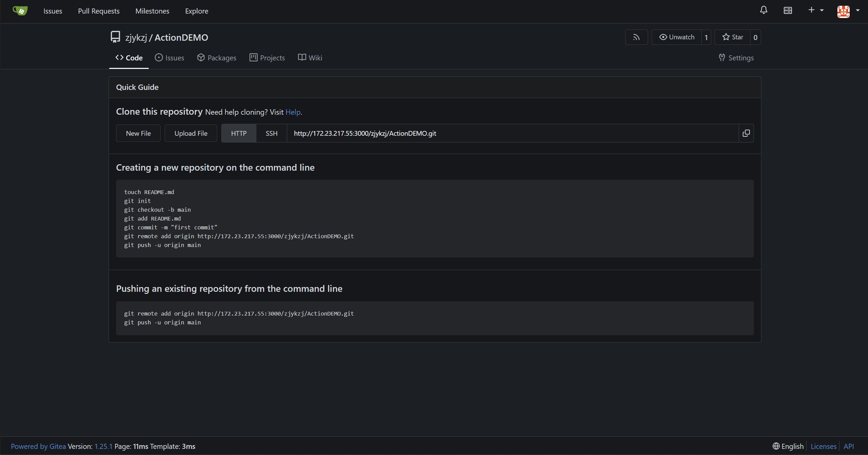This screenshot has height=455, width=868.
Task: Click the repository icon beside zjykzj
Action: click(x=115, y=37)
